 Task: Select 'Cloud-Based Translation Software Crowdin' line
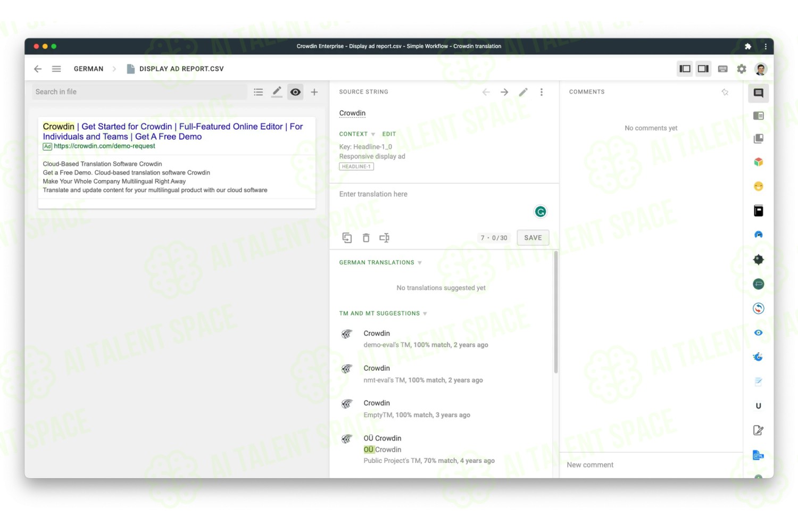click(x=102, y=164)
